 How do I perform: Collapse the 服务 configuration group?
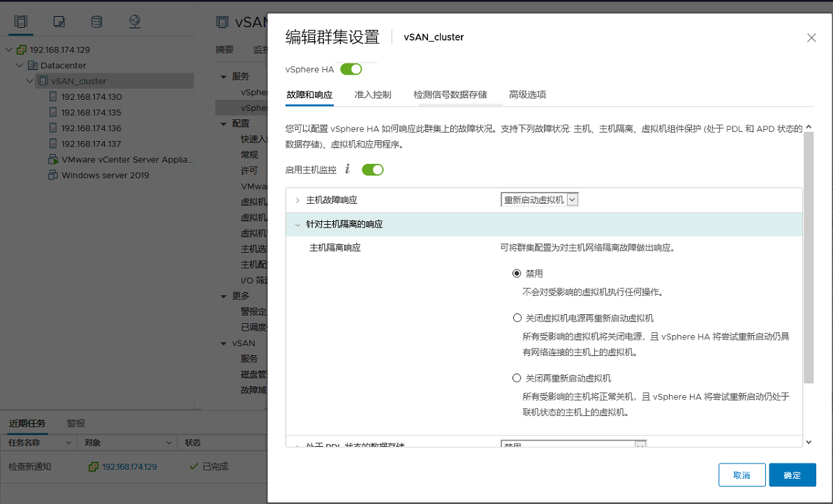(x=223, y=77)
